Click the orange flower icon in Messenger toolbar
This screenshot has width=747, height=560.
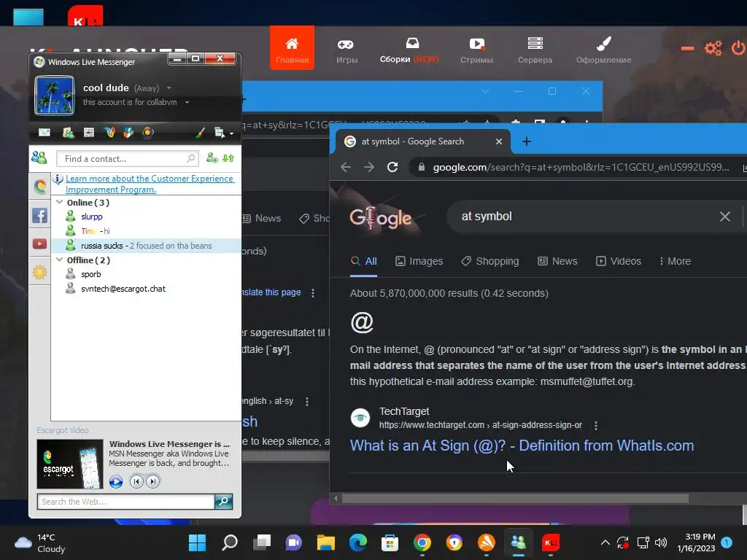coord(147,133)
